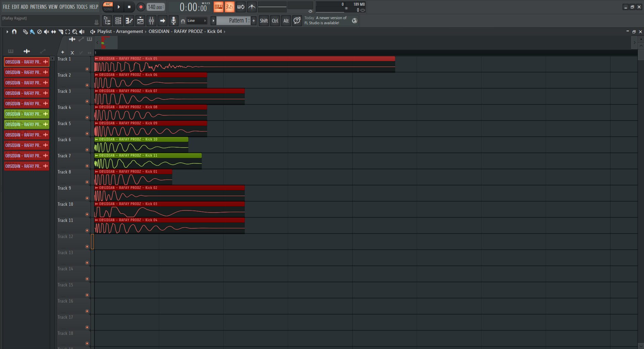
Task: Select the Delete tool in playlist toolbar
Action: (39, 32)
